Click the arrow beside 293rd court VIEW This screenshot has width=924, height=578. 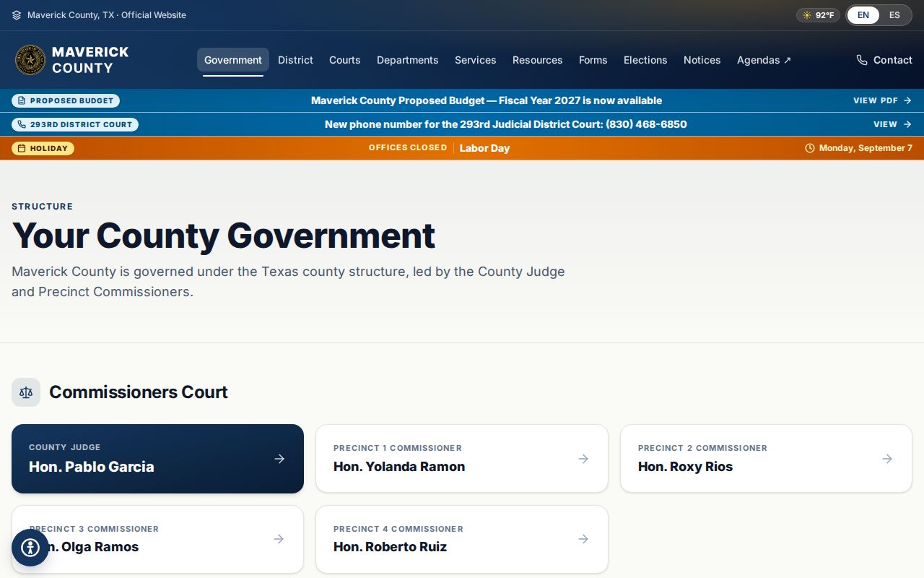coord(907,124)
